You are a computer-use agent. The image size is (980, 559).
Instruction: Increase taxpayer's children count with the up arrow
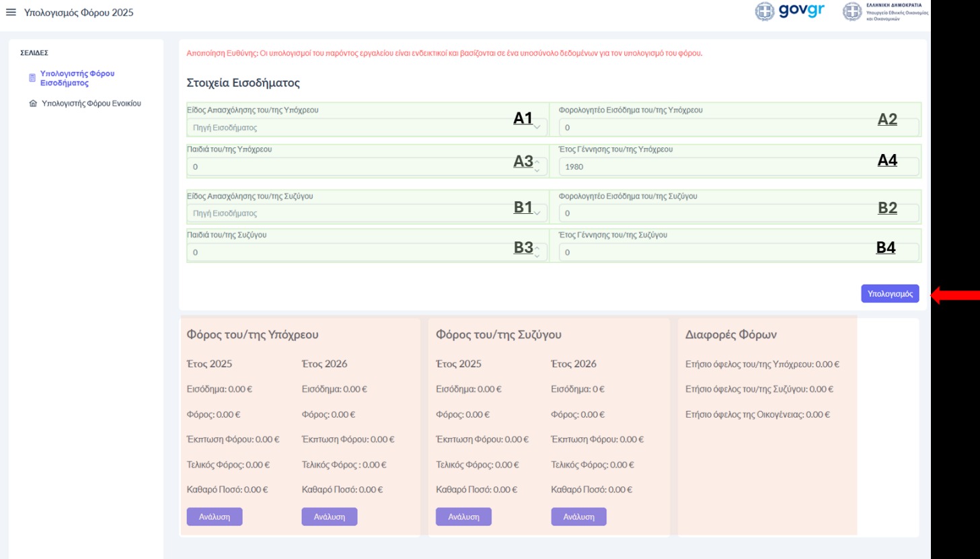[x=537, y=163]
